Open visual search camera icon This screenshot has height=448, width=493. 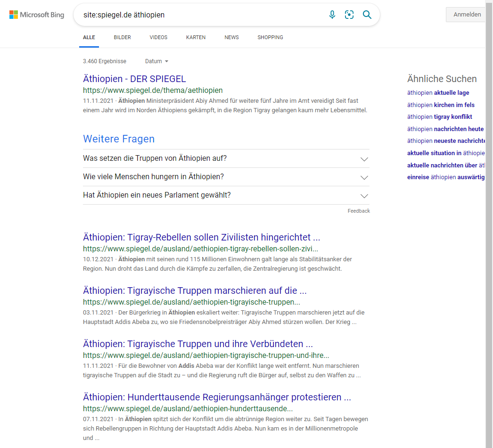pyautogui.click(x=349, y=15)
